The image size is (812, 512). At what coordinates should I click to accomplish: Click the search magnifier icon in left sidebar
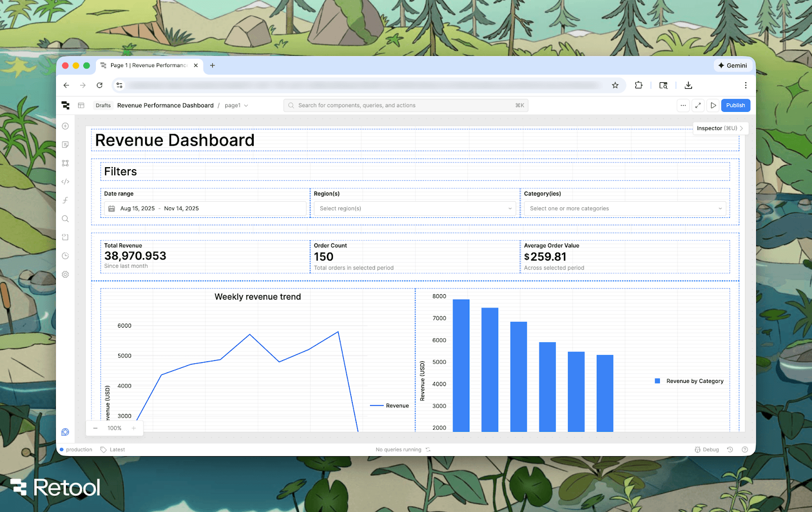[x=65, y=219]
